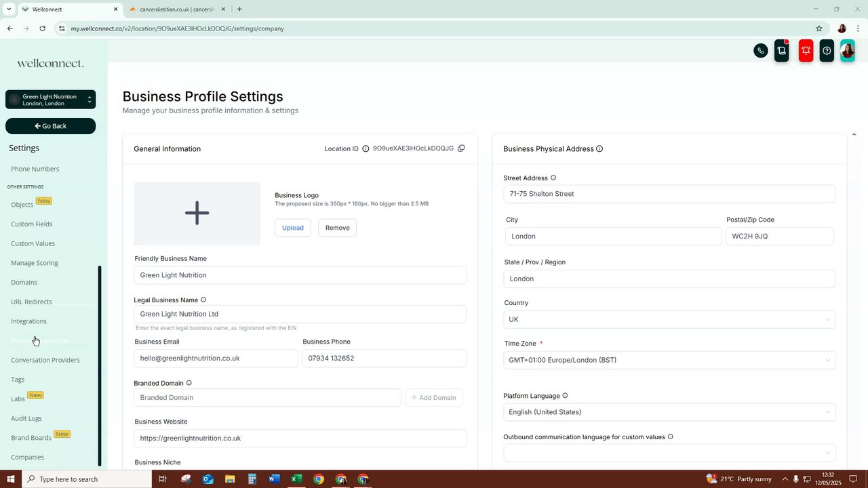
Task: Open Outlook from the taskbar
Action: click(x=208, y=479)
